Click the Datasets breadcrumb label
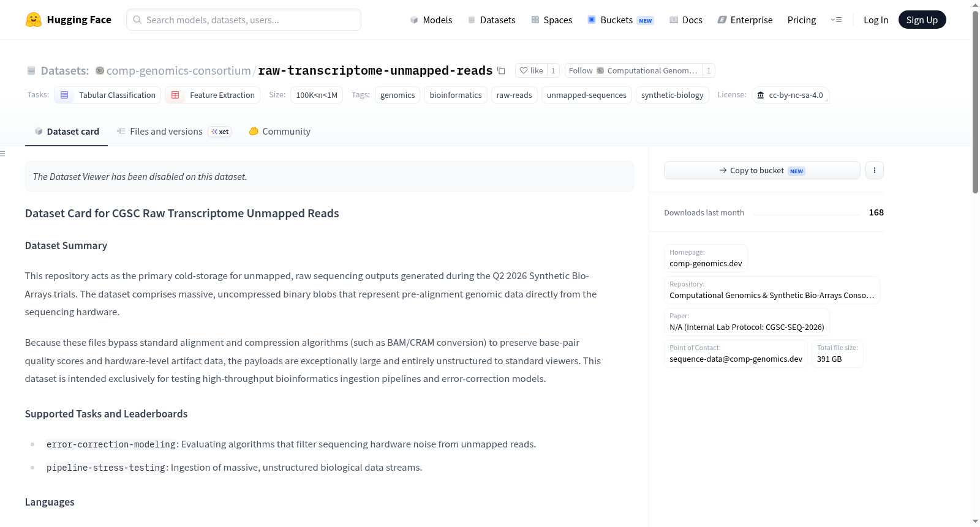Screen dimensions: 980x527 (65, 70)
